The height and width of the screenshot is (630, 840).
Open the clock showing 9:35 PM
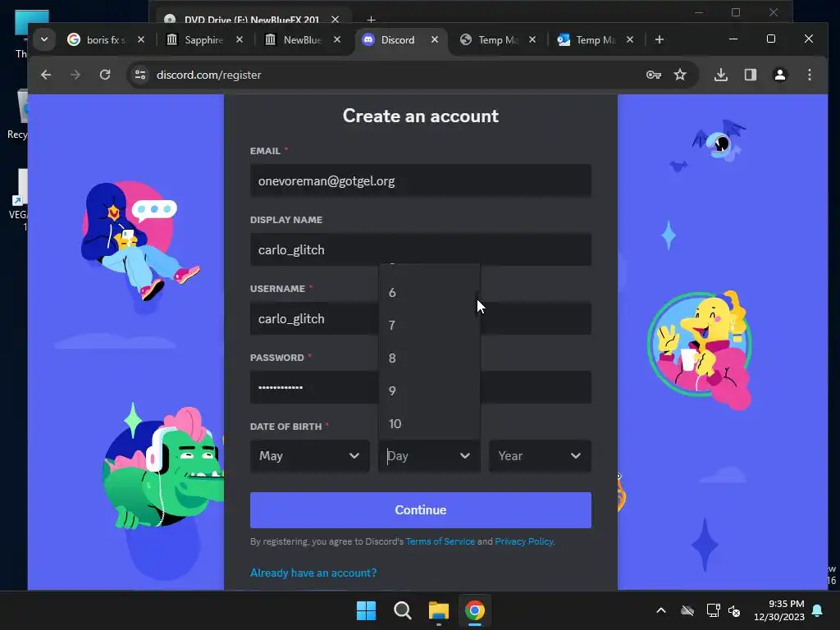[779, 610]
